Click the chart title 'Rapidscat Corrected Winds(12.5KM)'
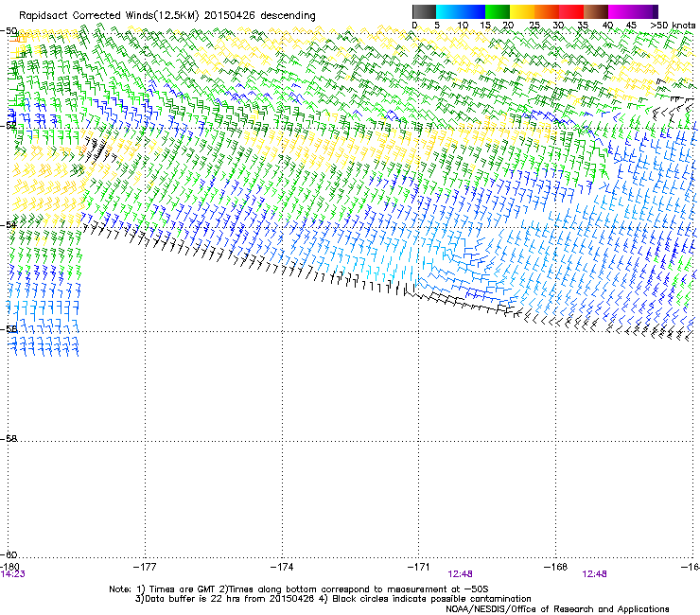700x615 pixels. [109, 16]
